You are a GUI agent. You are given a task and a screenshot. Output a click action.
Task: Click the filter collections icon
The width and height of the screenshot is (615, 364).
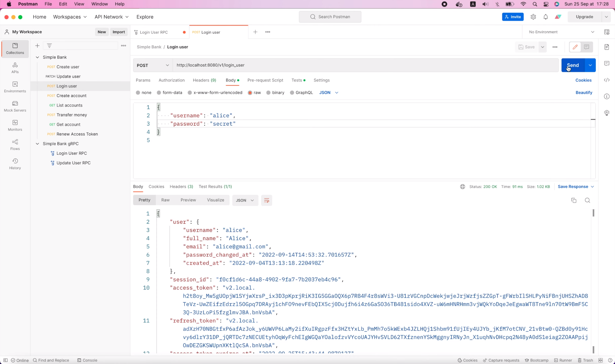(49, 45)
